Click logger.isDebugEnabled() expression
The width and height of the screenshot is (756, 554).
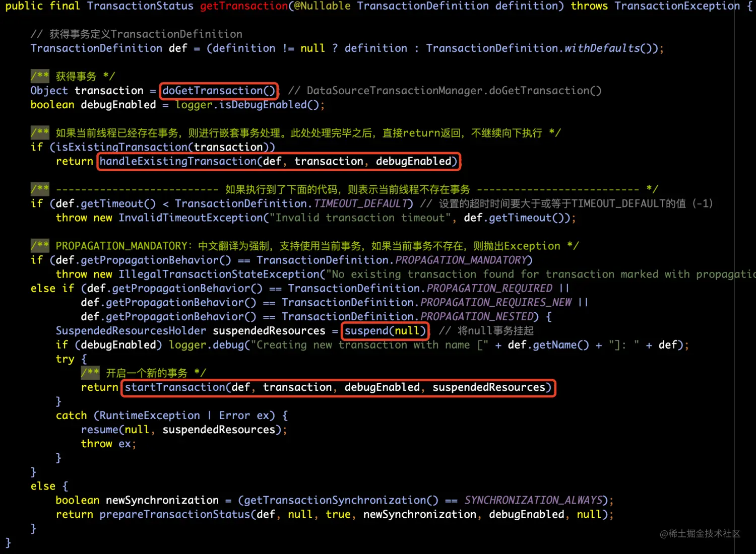pyautogui.click(x=247, y=105)
